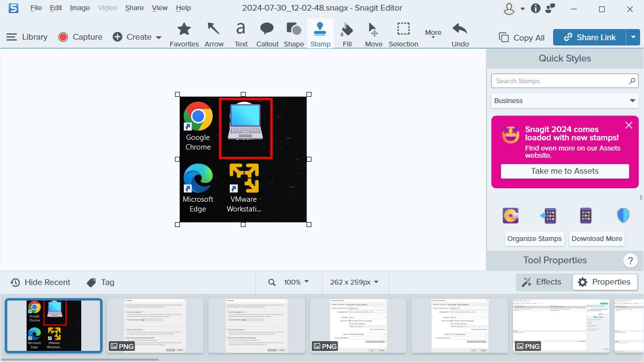Open the View menu
The image size is (644, 362).
pos(160,8)
